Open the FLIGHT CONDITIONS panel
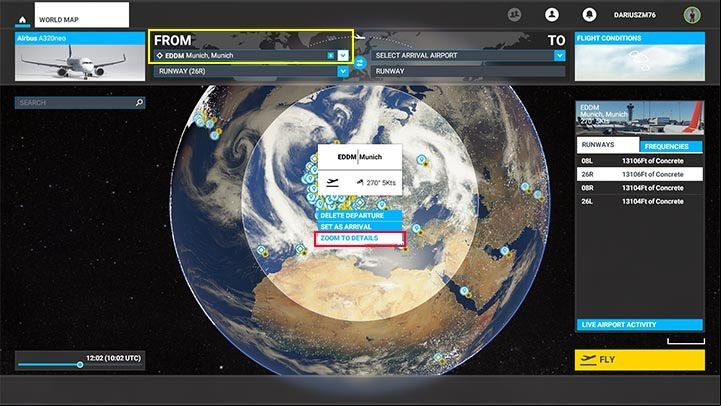Screen dimensions: 721x406 pos(640,56)
